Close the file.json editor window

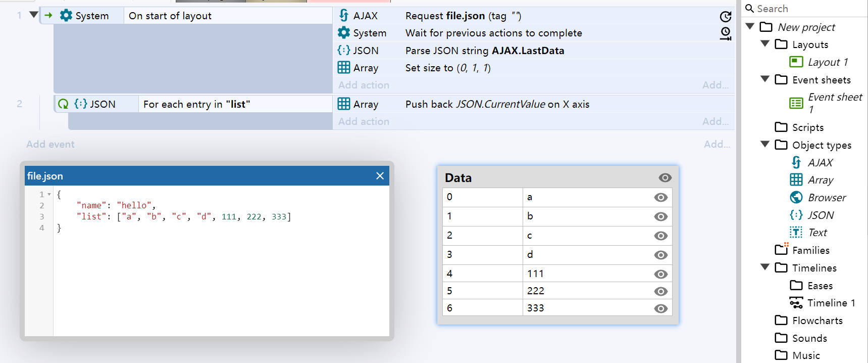[x=380, y=175]
